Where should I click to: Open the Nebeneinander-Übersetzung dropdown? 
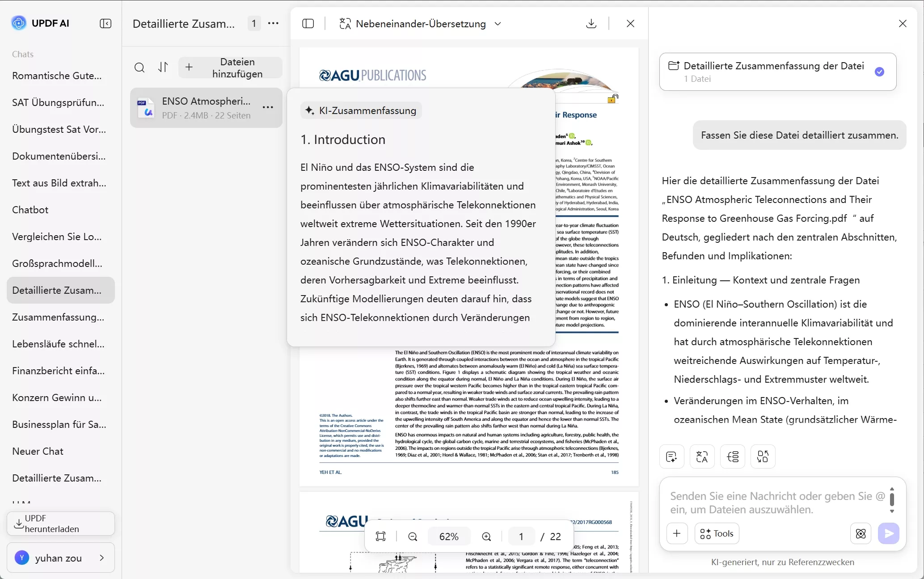pos(498,24)
